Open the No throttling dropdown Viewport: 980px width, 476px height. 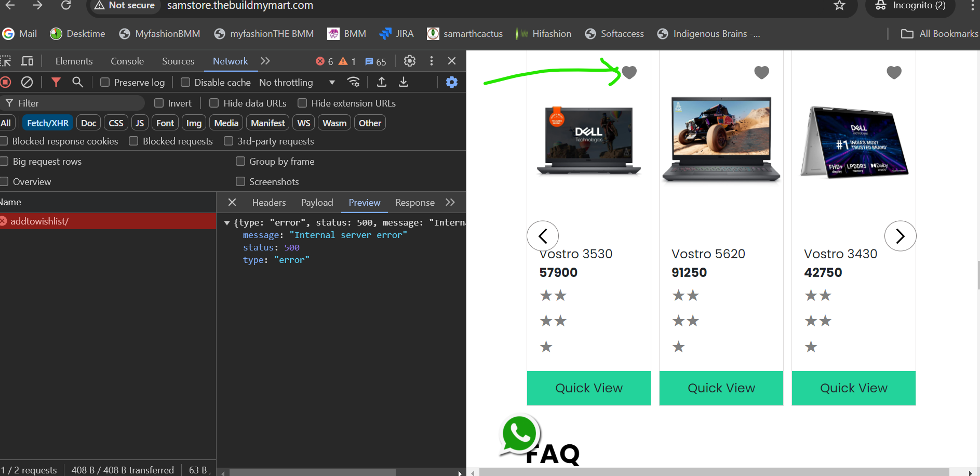click(297, 82)
